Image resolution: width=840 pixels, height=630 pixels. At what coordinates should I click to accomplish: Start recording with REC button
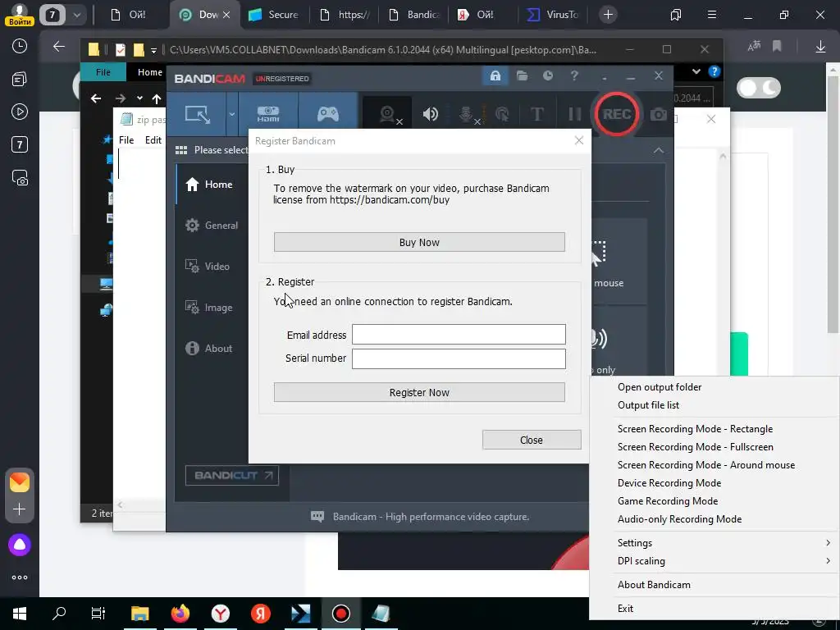pos(617,114)
